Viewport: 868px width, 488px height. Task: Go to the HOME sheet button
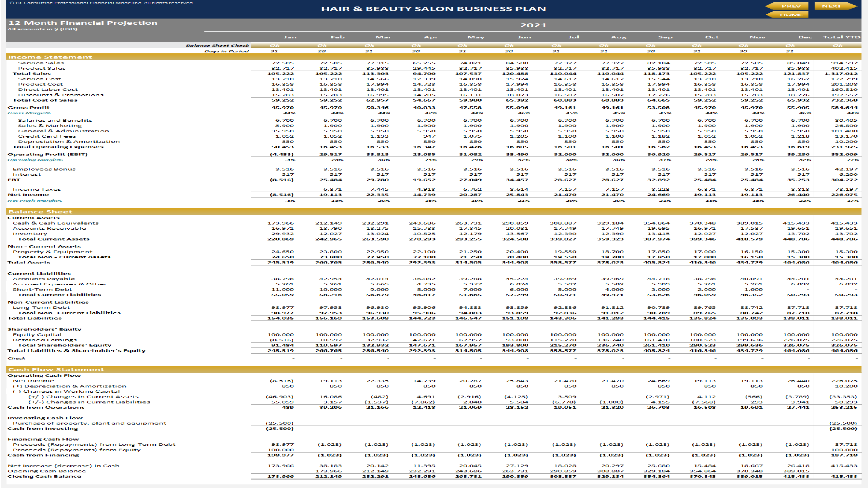point(787,15)
